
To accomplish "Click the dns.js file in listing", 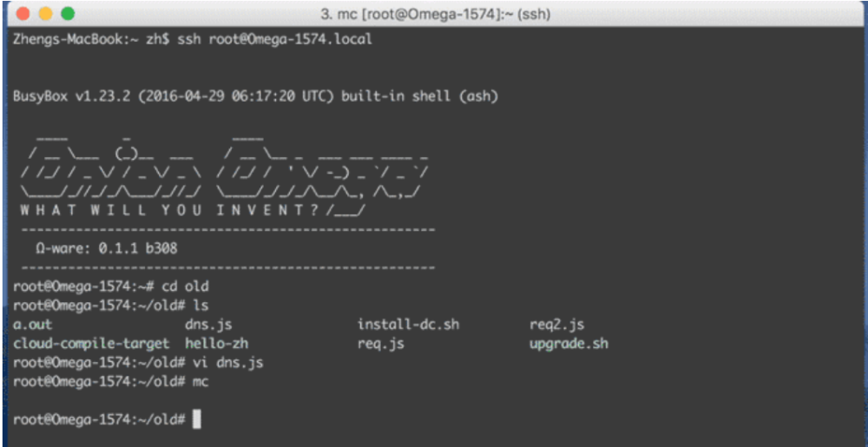I will pos(204,325).
